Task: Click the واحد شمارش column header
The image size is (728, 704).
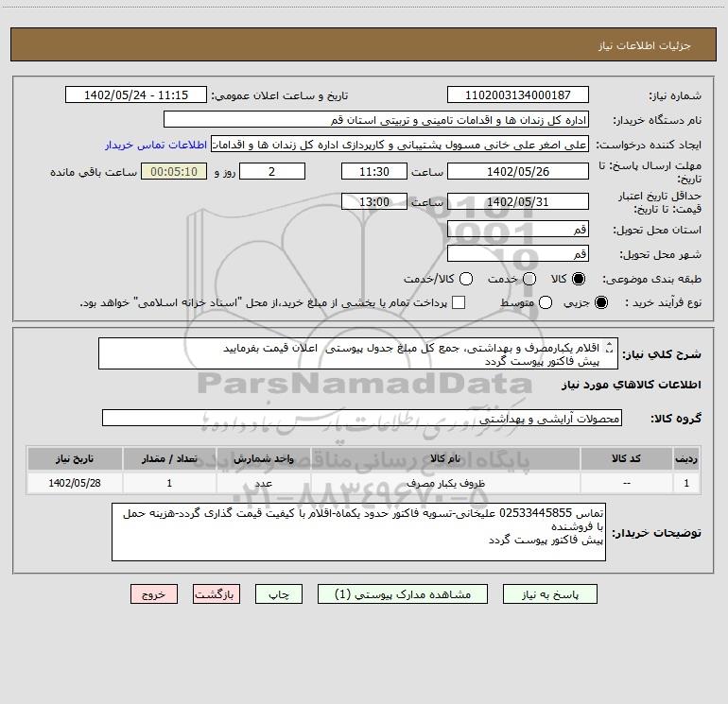Action: (x=263, y=458)
